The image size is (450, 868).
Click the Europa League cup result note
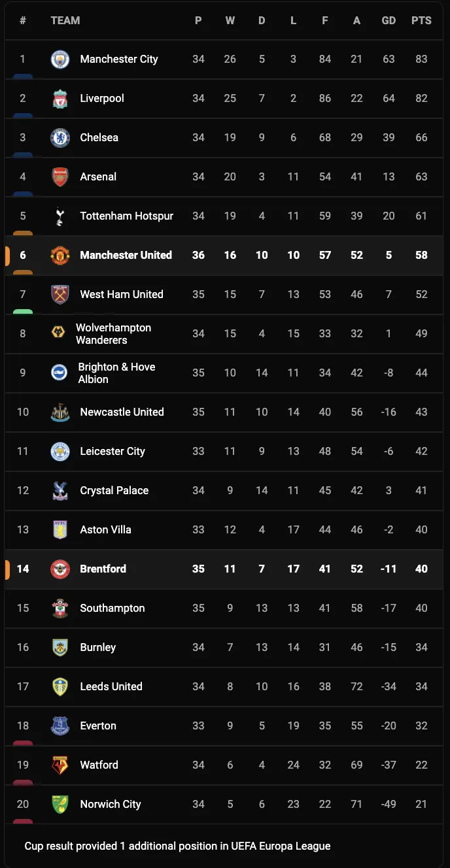pyautogui.click(x=178, y=846)
